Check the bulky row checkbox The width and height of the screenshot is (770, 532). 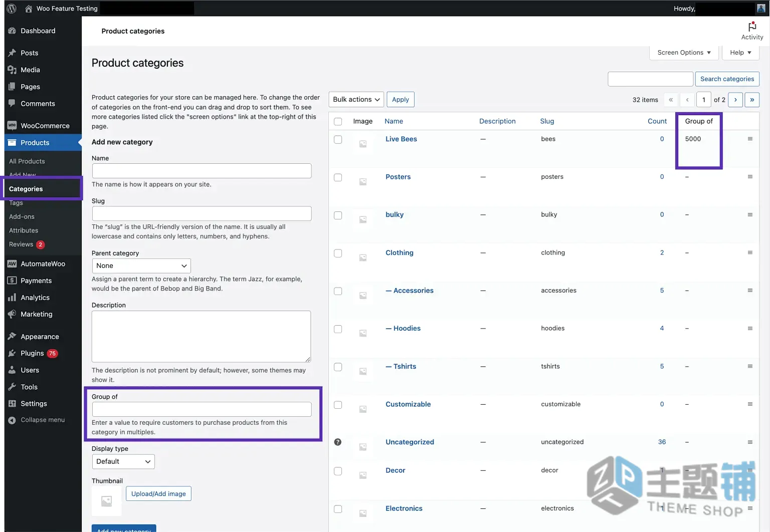click(338, 215)
